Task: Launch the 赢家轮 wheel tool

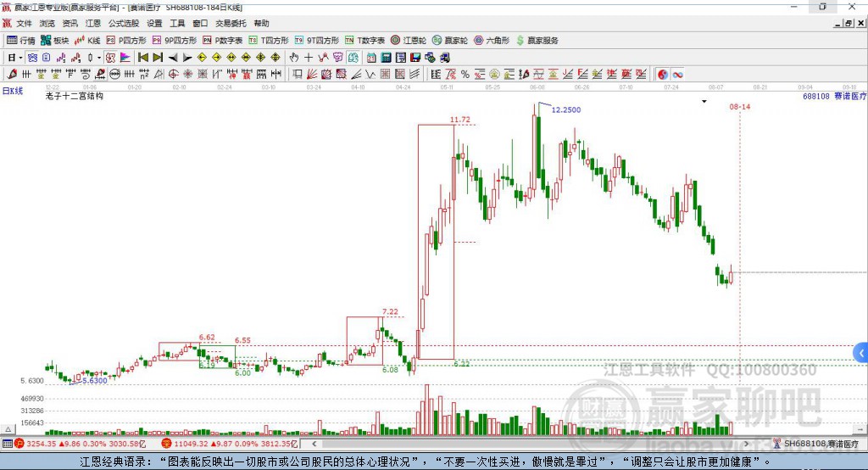Action: (450, 41)
